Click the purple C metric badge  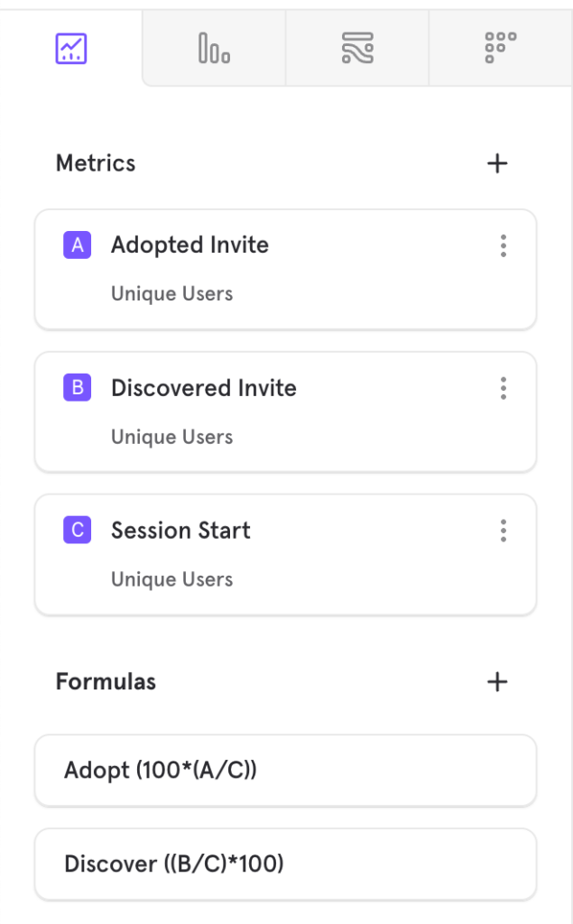tap(78, 530)
